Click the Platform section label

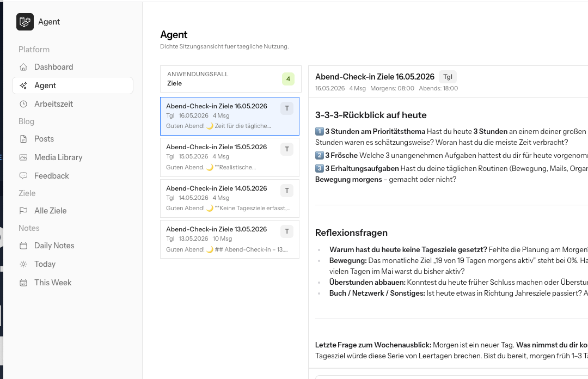34,50
